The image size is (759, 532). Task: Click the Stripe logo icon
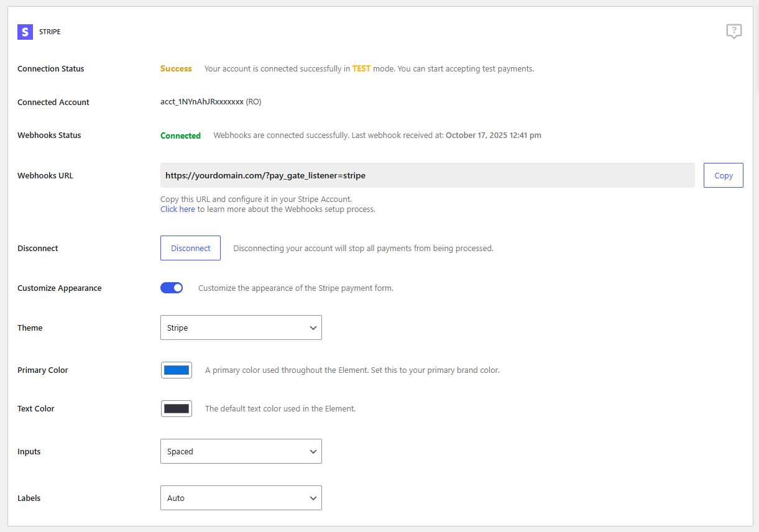(x=25, y=32)
